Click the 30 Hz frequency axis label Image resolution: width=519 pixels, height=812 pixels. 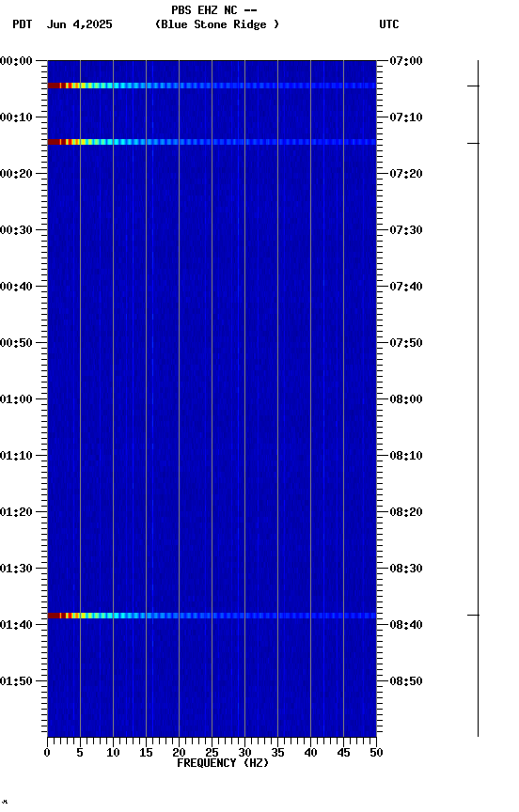tap(244, 753)
